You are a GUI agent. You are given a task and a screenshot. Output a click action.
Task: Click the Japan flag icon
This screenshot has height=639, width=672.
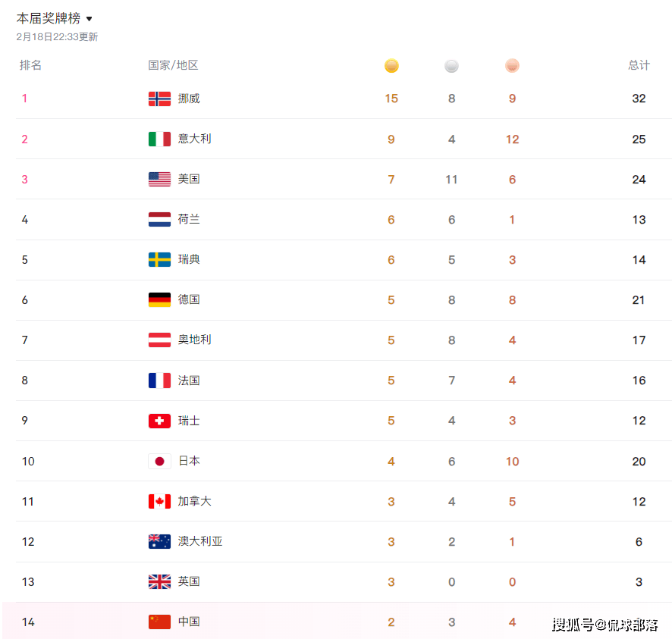click(159, 461)
